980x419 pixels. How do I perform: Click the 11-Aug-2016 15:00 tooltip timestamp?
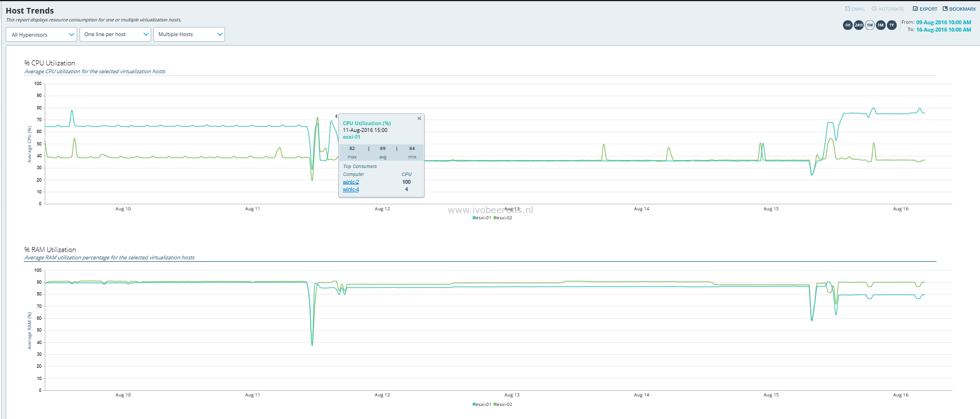pos(365,130)
